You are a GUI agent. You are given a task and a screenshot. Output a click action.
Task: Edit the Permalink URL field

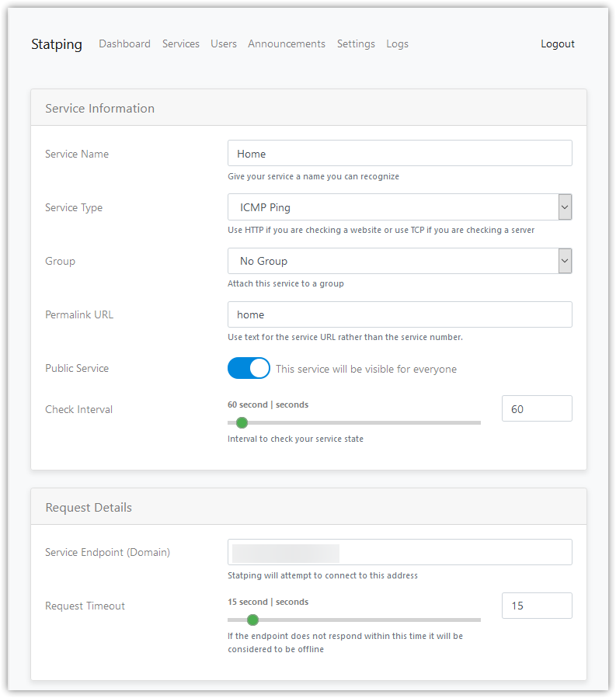pyautogui.click(x=399, y=314)
